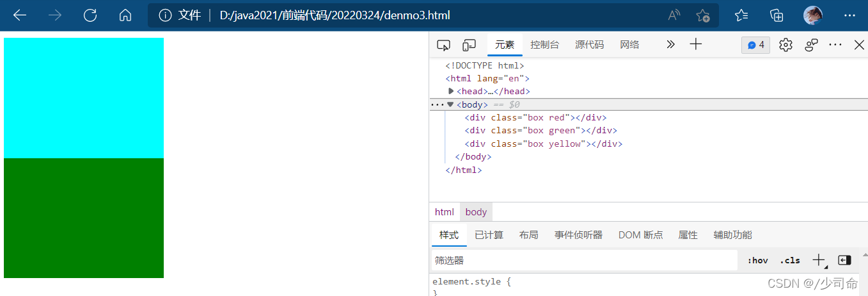This screenshot has width=868, height=296.
Task: Go back to the previous page
Action: coord(20,15)
